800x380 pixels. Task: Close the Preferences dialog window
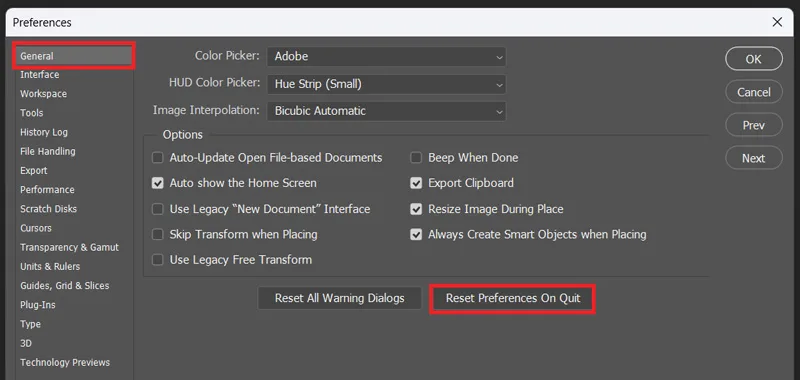777,22
